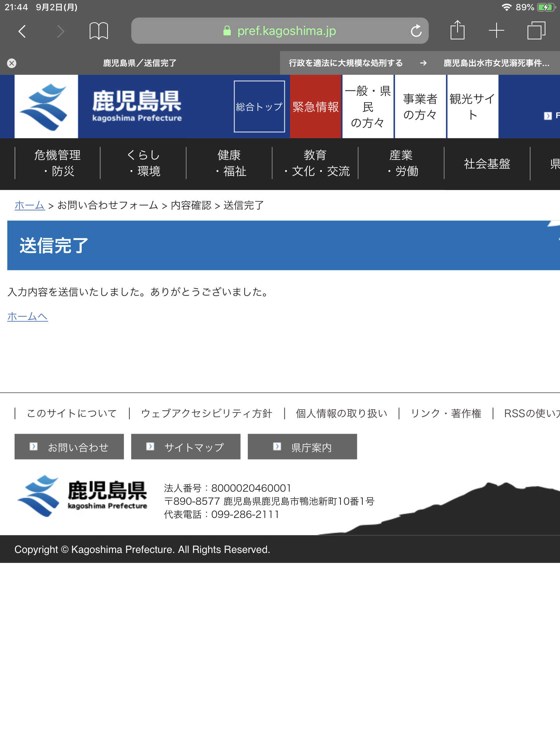Select 事業者の方々 navigation item
This screenshot has height=747, width=560.
[x=420, y=107]
